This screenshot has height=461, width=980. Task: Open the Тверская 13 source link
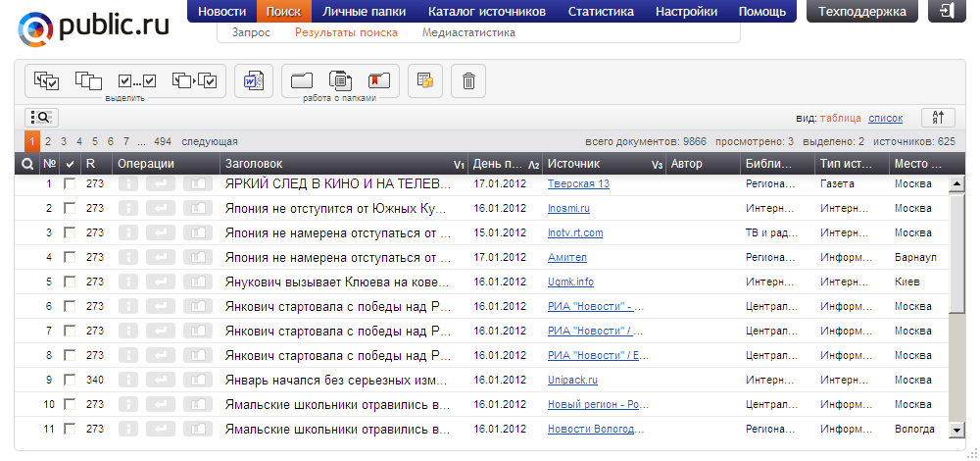coord(579,183)
